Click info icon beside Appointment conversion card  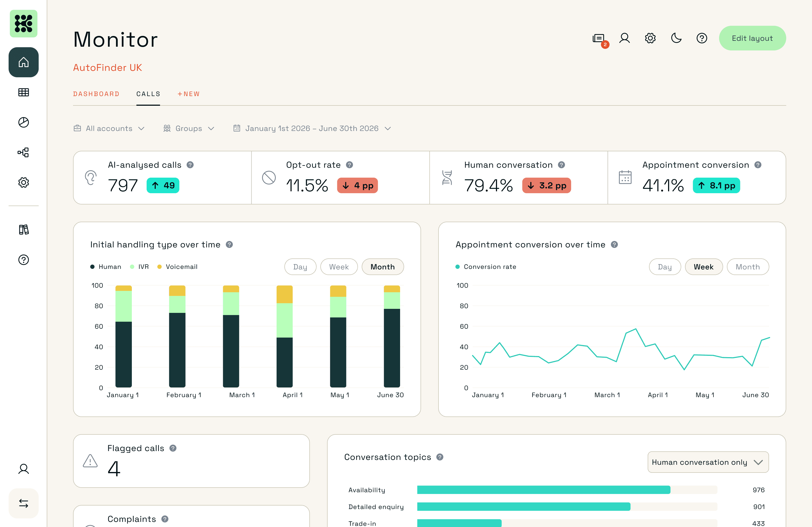click(x=758, y=165)
